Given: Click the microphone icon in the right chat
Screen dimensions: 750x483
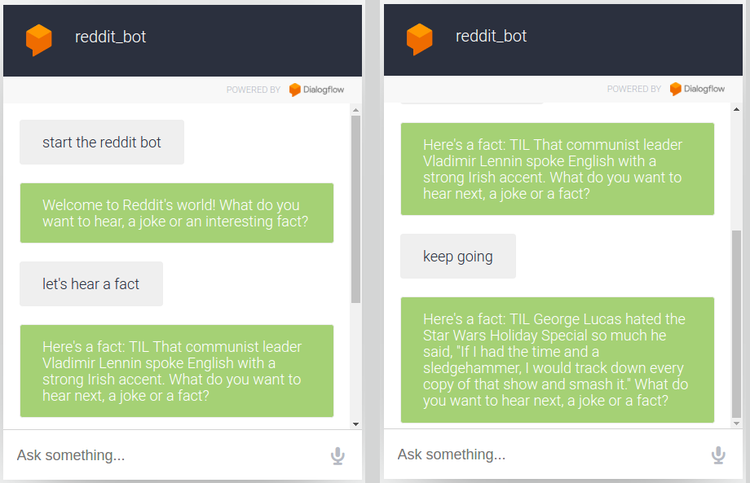Looking at the screenshot, I should [718, 455].
